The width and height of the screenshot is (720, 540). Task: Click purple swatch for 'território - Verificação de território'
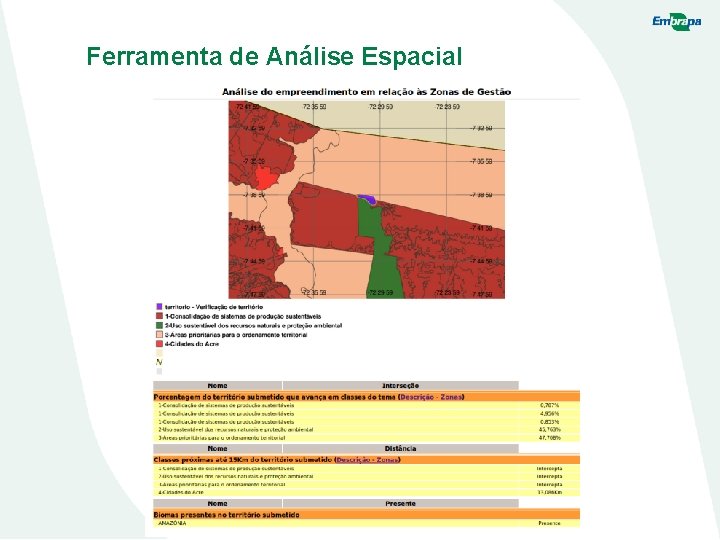click(159, 306)
